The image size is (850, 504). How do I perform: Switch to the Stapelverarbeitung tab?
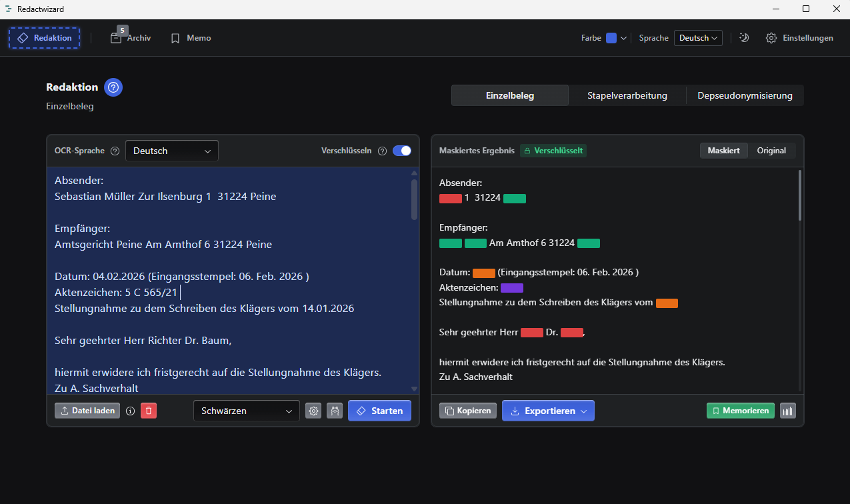[x=627, y=95]
